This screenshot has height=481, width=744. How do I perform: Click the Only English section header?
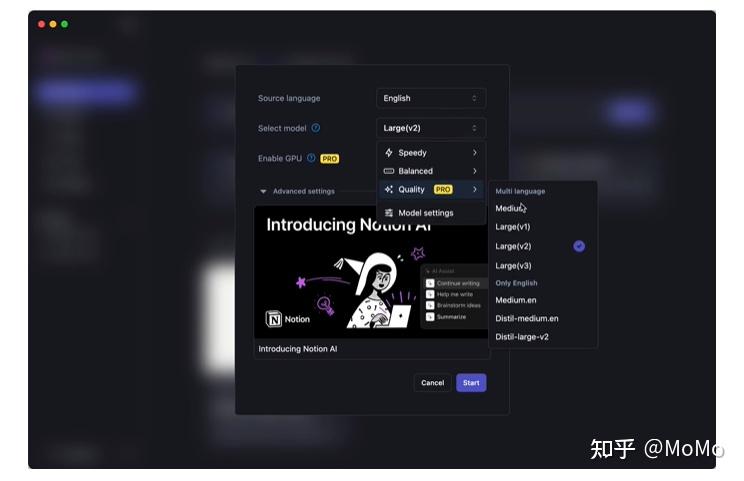pyautogui.click(x=516, y=283)
